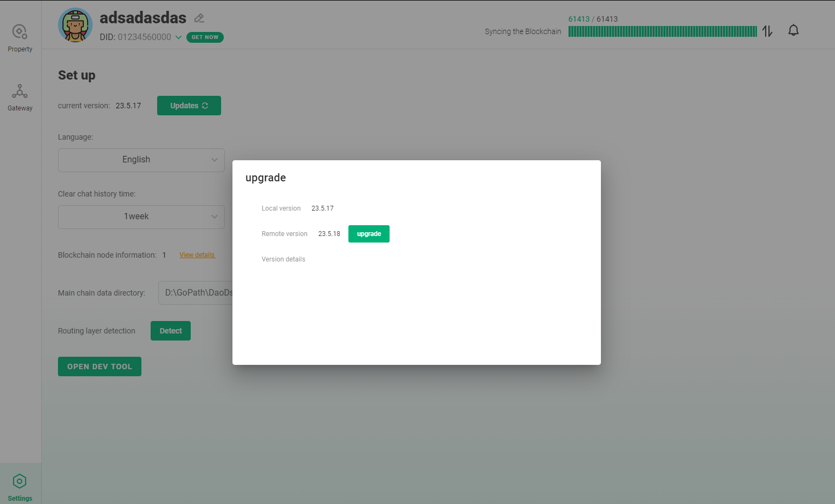Open the Clear chat history time dropdown
The height and width of the screenshot is (504, 835).
pos(141,217)
